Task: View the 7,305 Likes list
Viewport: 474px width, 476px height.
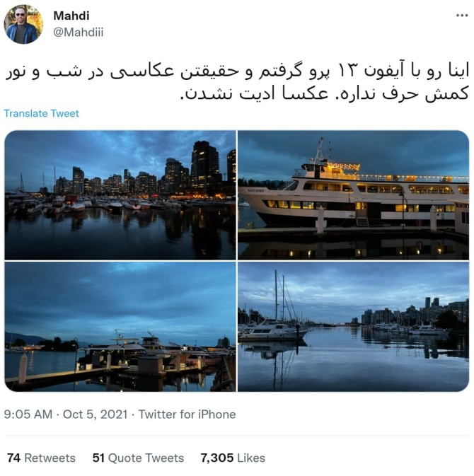Action: (233, 458)
